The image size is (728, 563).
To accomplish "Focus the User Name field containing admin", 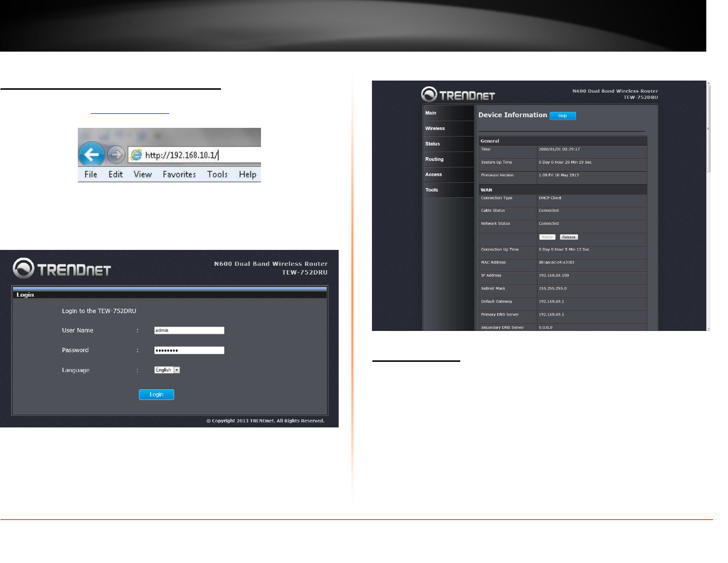I will 189,330.
